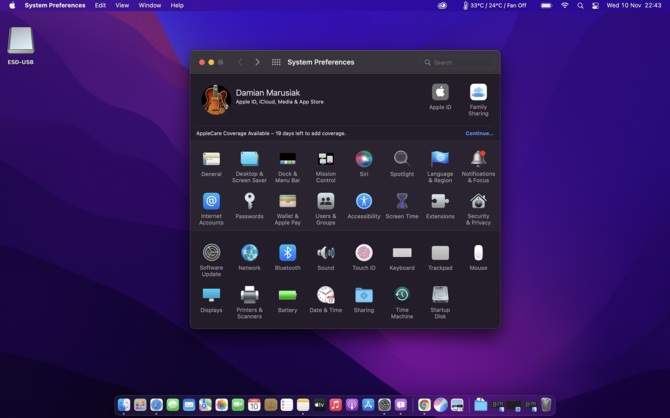Open Safari from the Dock

[x=156, y=404]
